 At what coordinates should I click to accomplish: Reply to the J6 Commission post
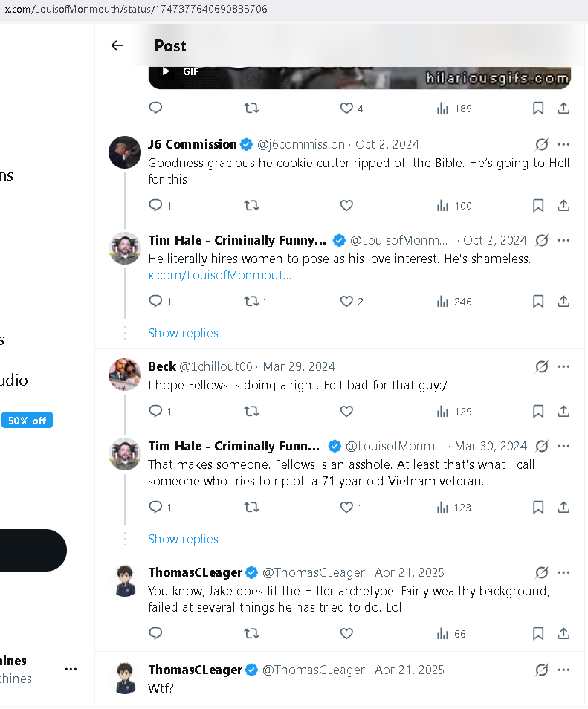point(155,206)
